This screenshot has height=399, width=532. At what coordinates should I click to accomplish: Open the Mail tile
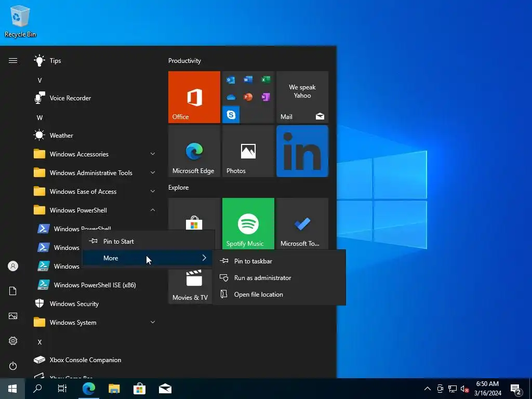tap(302, 97)
